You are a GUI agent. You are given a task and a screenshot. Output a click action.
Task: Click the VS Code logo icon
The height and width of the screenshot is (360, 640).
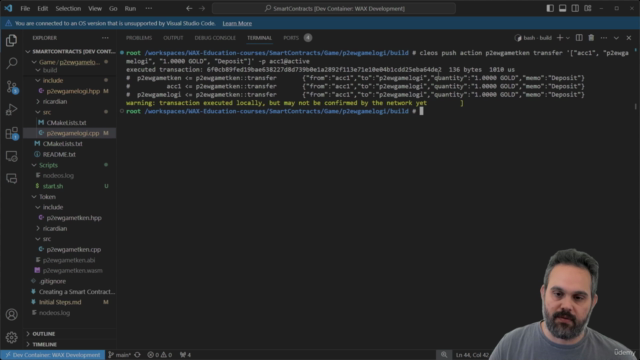(x=8, y=8)
